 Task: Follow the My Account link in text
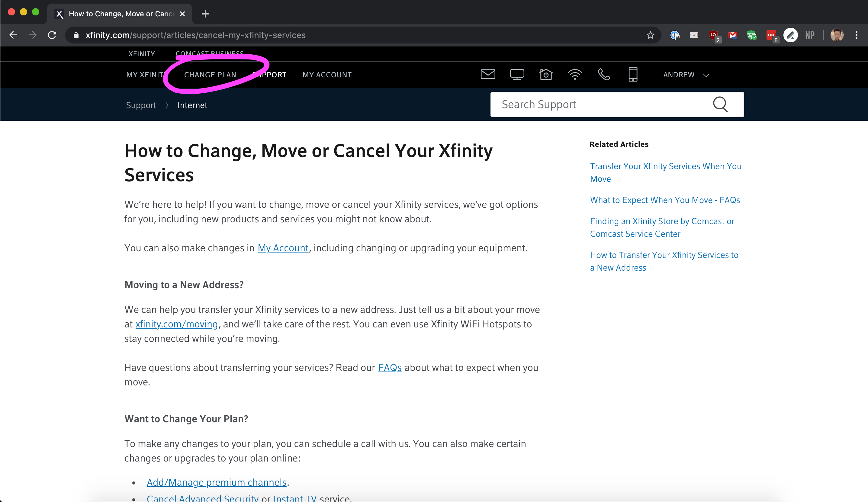point(283,248)
